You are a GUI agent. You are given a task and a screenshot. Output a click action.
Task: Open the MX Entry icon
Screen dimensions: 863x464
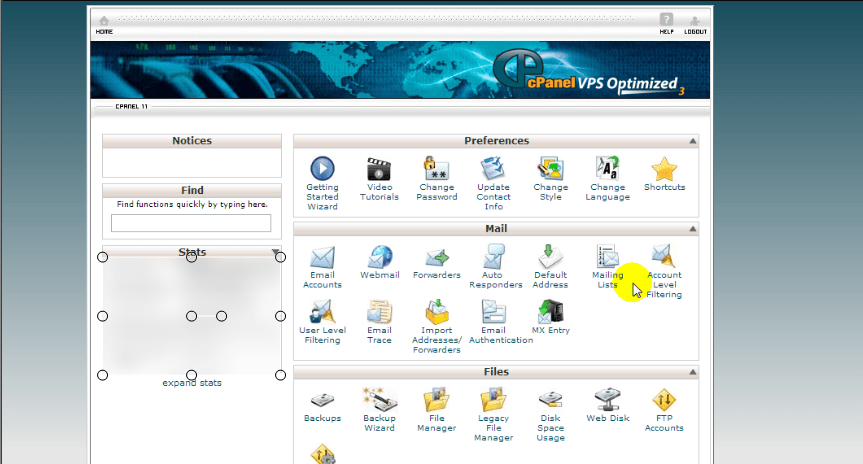(550, 313)
